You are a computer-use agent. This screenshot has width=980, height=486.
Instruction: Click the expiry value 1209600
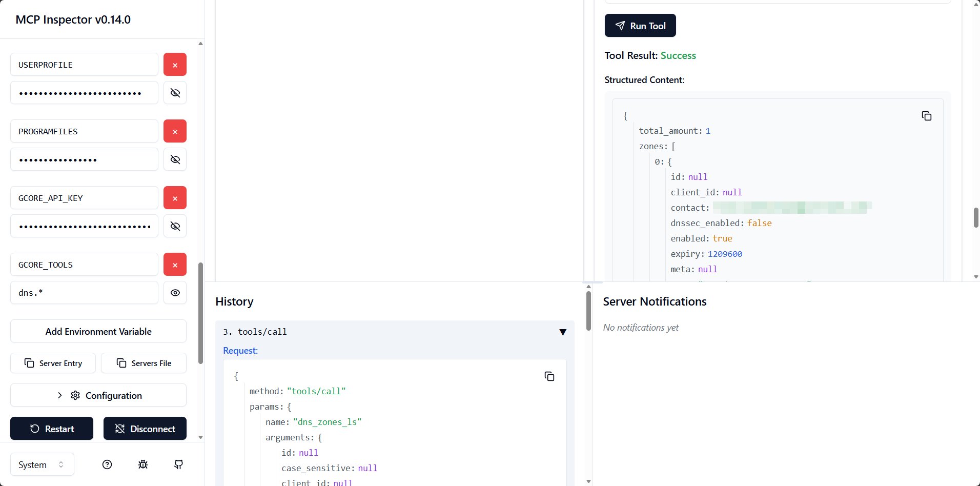pos(725,254)
